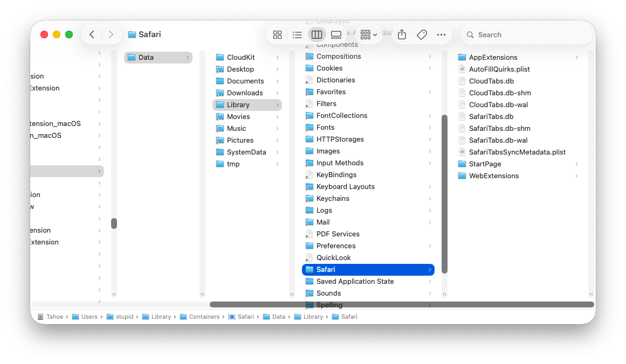Viewport: 626px width, 364px height.
Task: Click the disclosure chevron next to StartPage
Action: [x=577, y=164]
